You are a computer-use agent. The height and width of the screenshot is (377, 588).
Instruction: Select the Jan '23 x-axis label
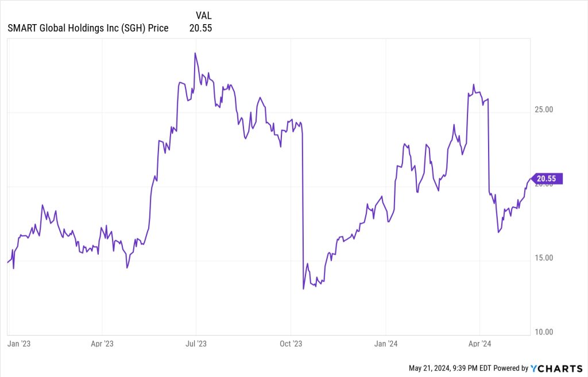[x=18, y=344]
